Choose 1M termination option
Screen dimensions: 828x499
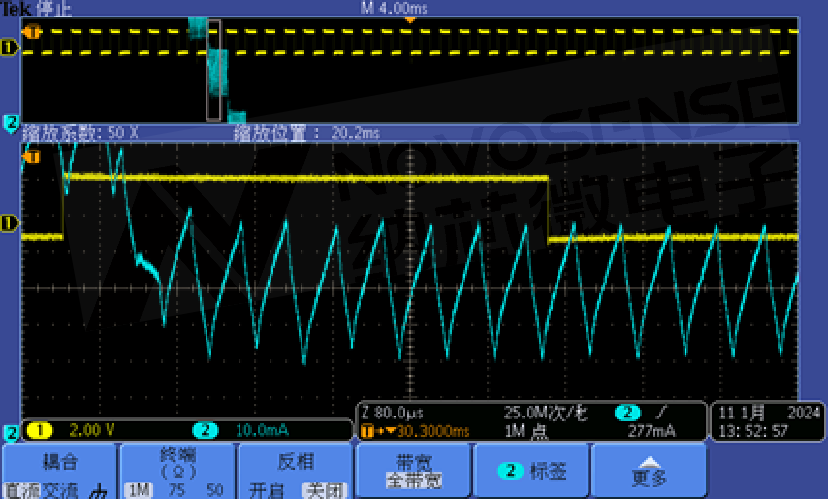pos(137,491)
